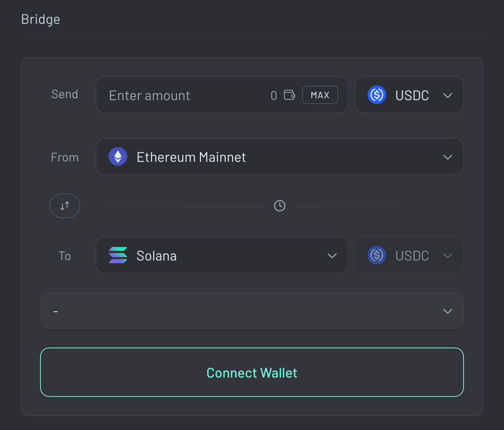
Task: Open the Send token USDC dropdown
Action: (x=408, y=95)
